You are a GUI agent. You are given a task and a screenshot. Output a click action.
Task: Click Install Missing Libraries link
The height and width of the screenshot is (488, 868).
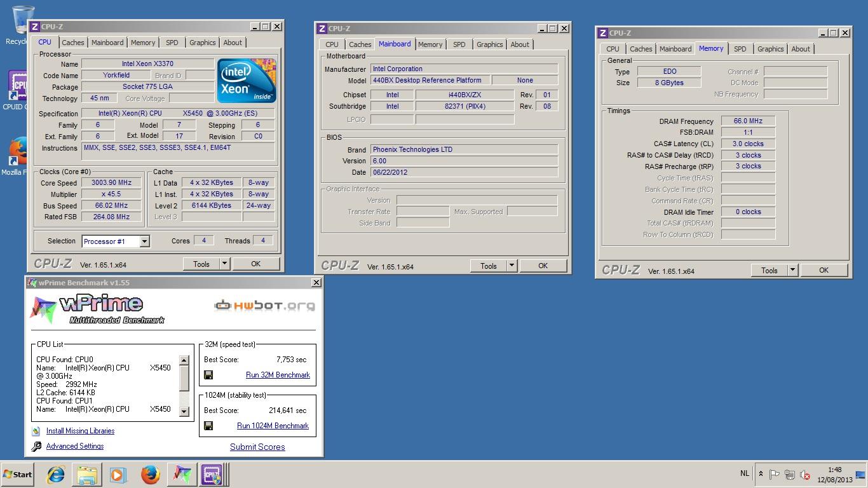(x=80, y=431)
